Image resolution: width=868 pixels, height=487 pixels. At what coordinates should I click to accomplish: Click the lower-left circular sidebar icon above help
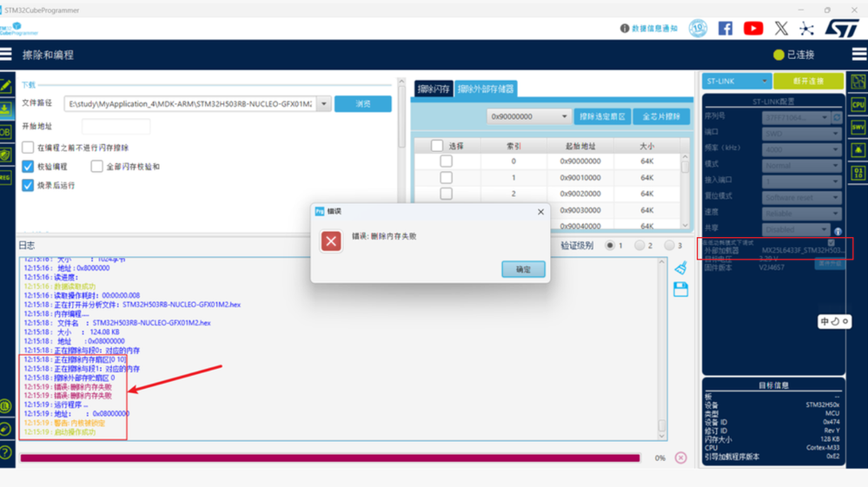pos(5,429)
